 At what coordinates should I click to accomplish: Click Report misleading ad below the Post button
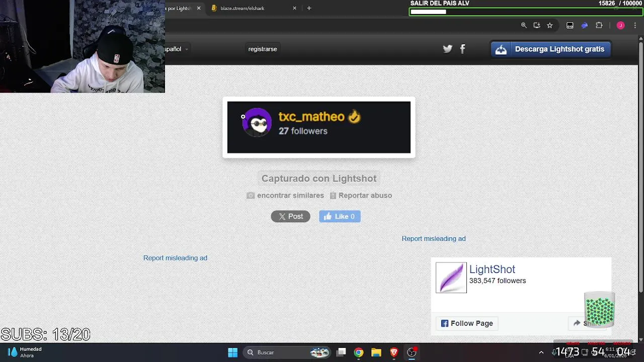(175, 257)
